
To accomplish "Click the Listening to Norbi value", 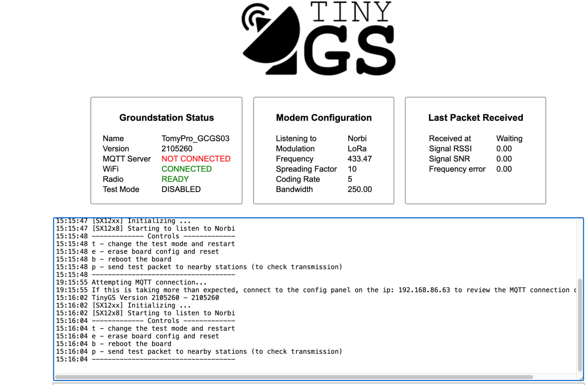I will [x=357, y=138].
